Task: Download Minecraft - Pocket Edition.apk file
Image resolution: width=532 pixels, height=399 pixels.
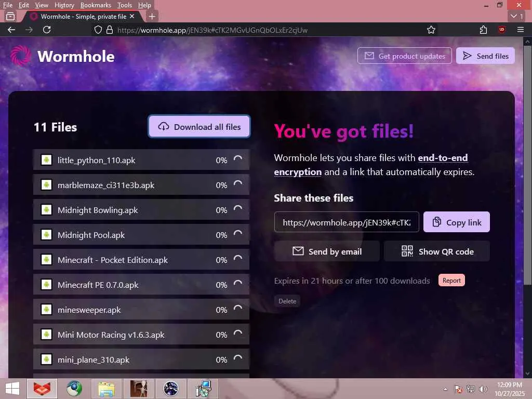Action: click(x=141, y=260)
